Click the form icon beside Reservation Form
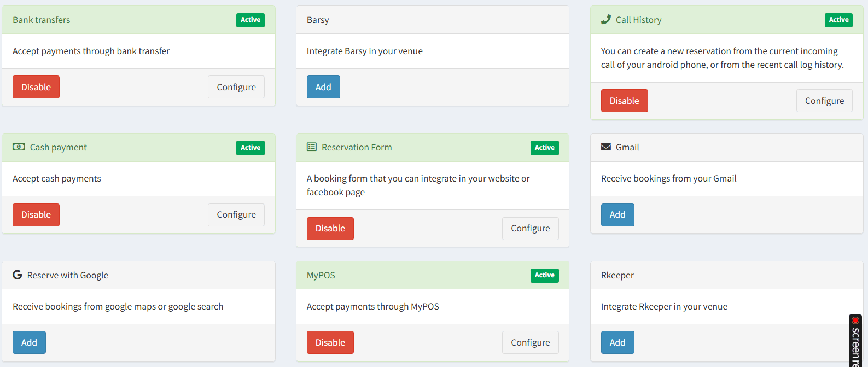 click(312, 147)
